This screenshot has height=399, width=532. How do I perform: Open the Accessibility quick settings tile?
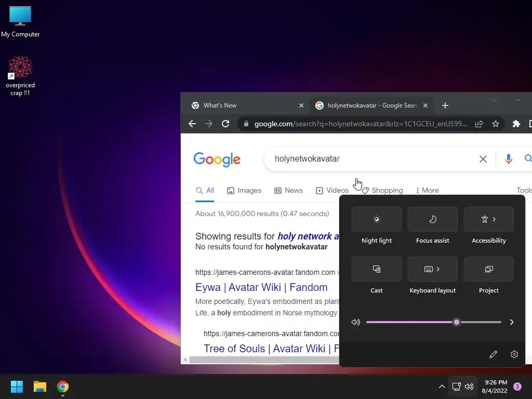click(x=488, y=219)
